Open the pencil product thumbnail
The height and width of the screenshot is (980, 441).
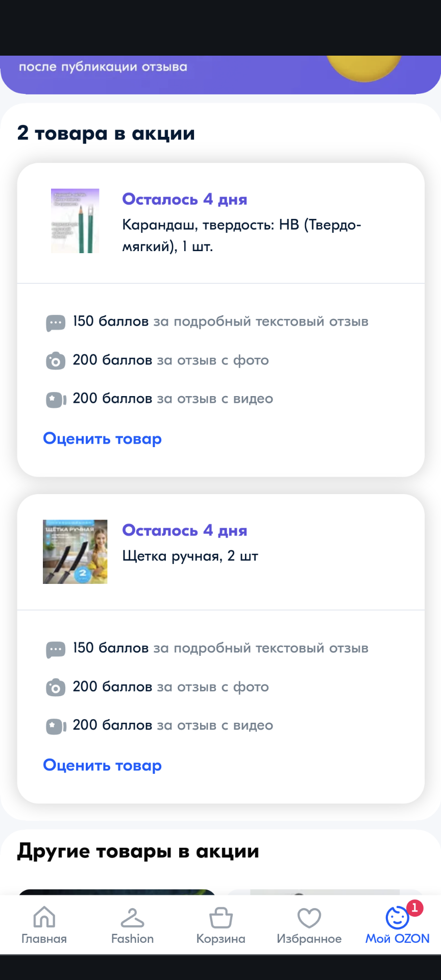click(75, 221)
